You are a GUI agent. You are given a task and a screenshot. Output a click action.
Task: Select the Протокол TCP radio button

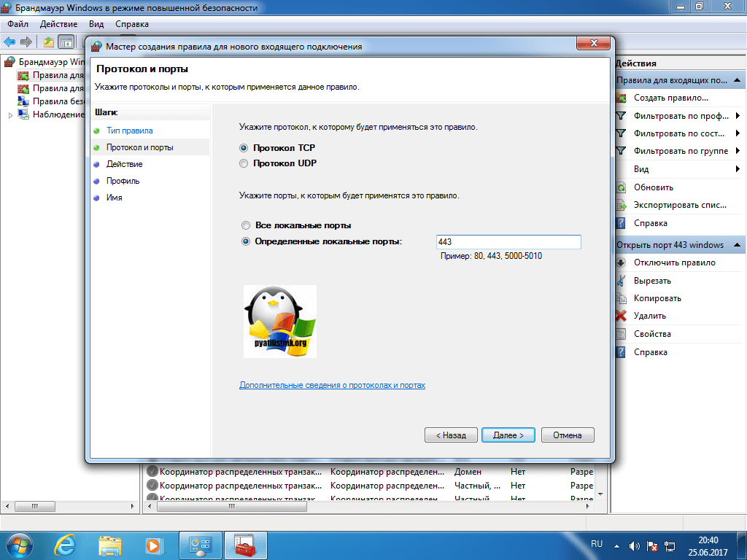point(244,147)
